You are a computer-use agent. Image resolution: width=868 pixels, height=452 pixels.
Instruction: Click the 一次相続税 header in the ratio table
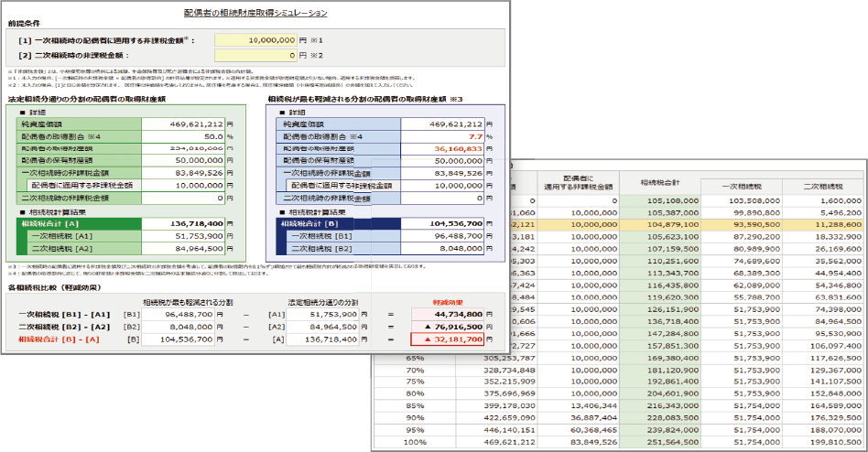coord(742,187)
